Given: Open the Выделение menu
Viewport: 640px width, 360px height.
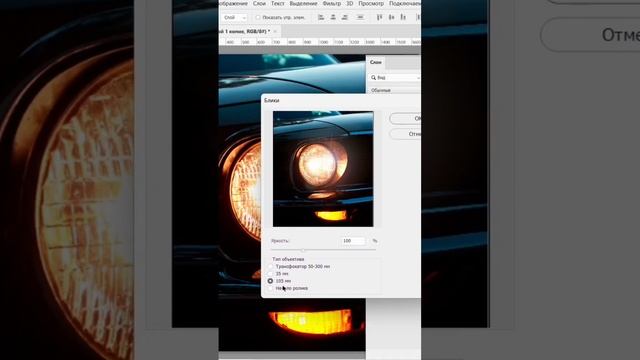Looking at the screenshot, I should (x=303, y=3).
